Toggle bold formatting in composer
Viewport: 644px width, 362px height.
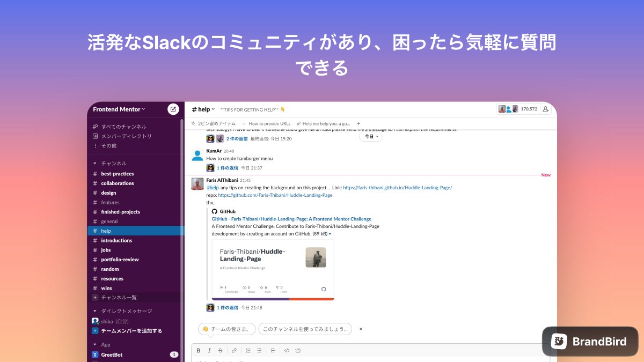(198, 350)
